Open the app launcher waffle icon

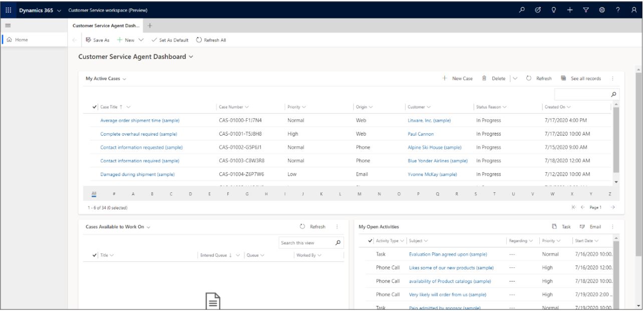pos(9,9)
